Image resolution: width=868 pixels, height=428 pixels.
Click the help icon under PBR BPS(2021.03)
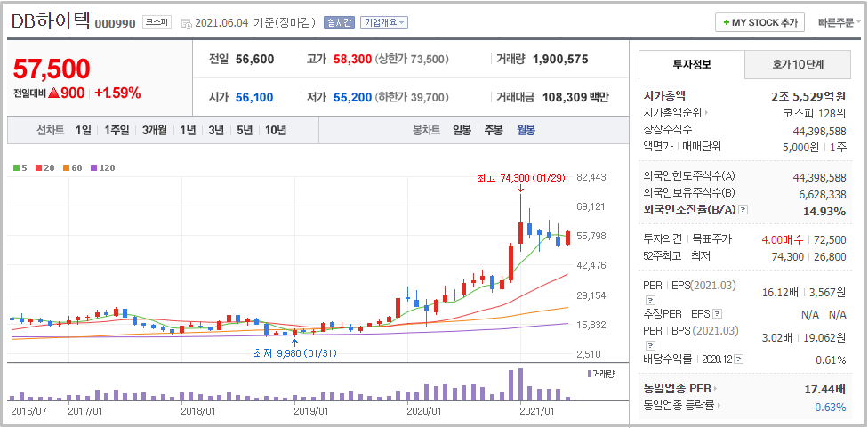click(x=650, y=345)
